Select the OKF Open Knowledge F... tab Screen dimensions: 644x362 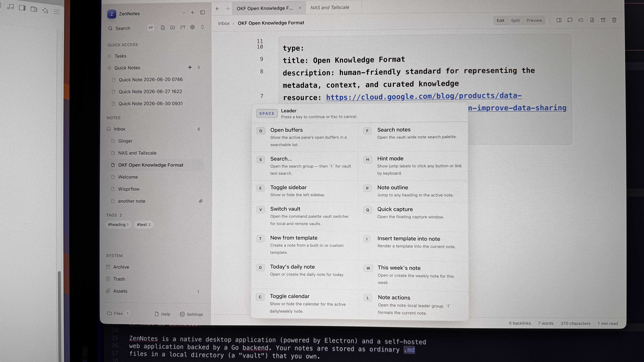pyautogui.click(x=264, y=8)
